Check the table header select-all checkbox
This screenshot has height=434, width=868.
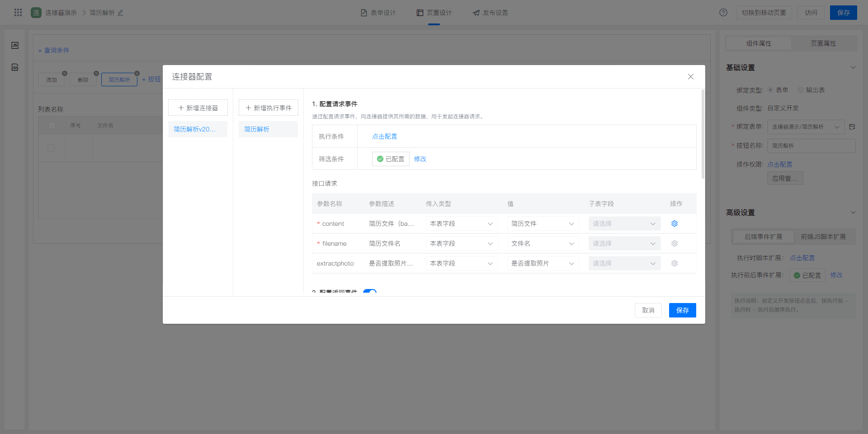[x=52, y=126]
